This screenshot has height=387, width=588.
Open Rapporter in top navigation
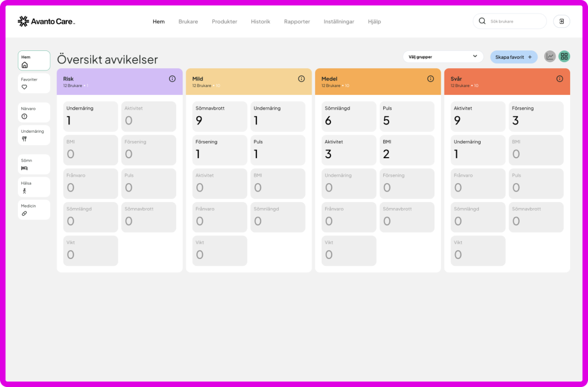click(297, 22)
